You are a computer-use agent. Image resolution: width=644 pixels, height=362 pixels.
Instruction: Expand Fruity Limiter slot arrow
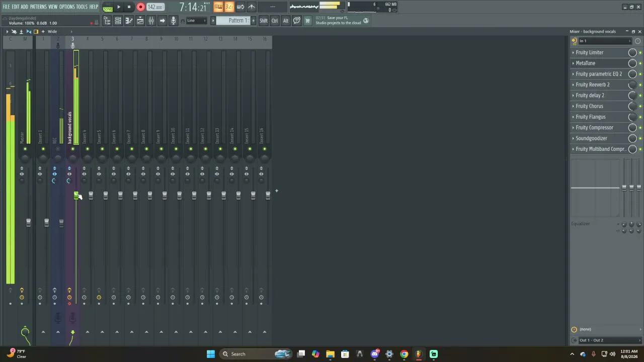coord(573,53)
